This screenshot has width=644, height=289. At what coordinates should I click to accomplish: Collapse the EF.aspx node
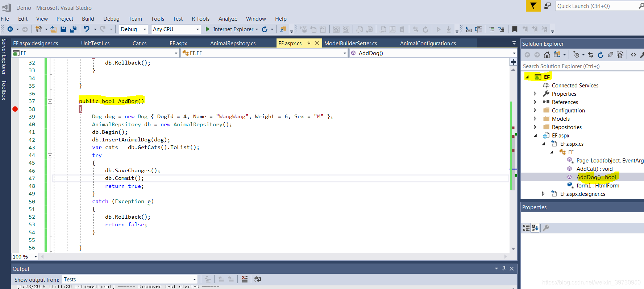coord(535,136)
